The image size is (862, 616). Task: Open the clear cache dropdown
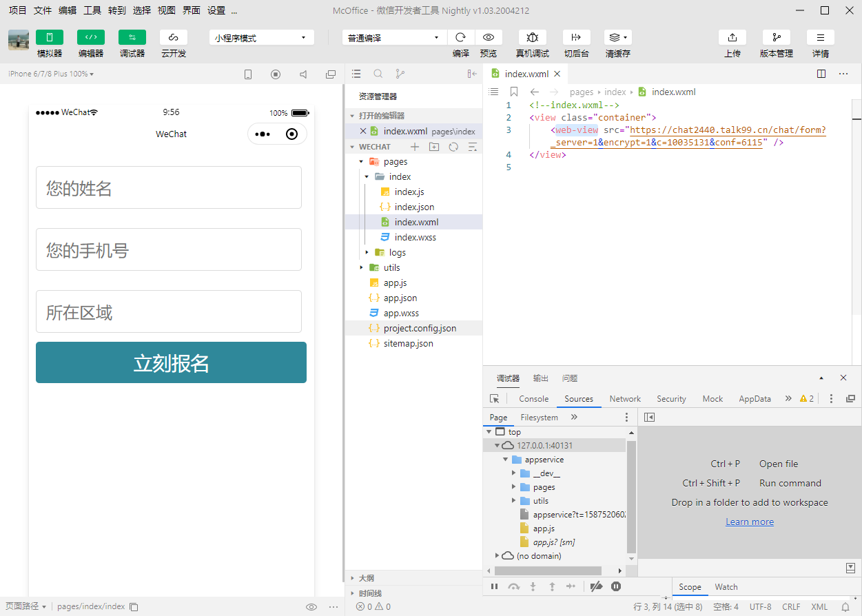618,37
